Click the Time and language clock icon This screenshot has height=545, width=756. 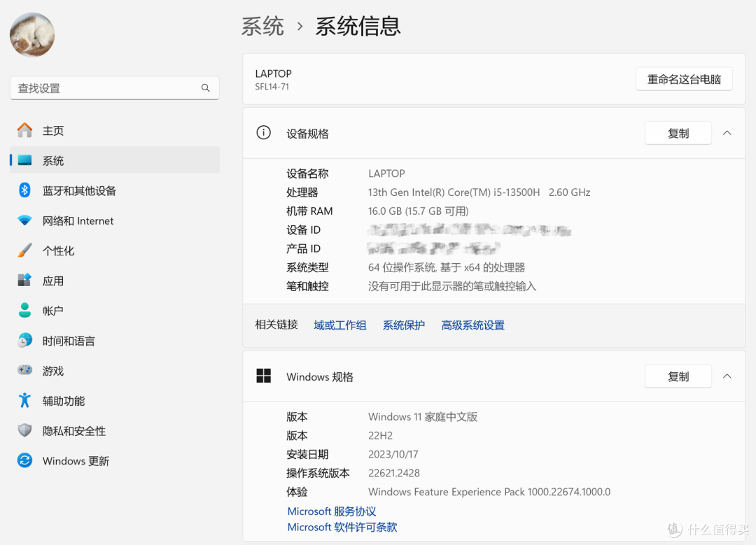point(24,340)
